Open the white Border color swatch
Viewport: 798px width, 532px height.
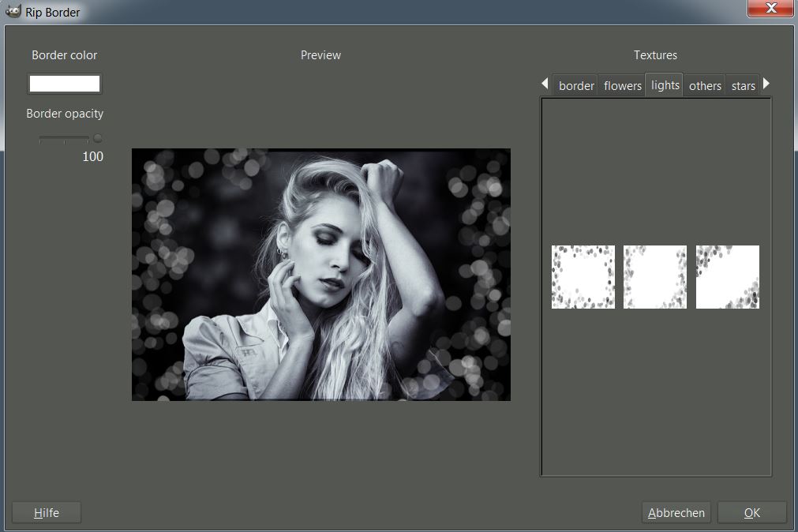click(65, 84)
